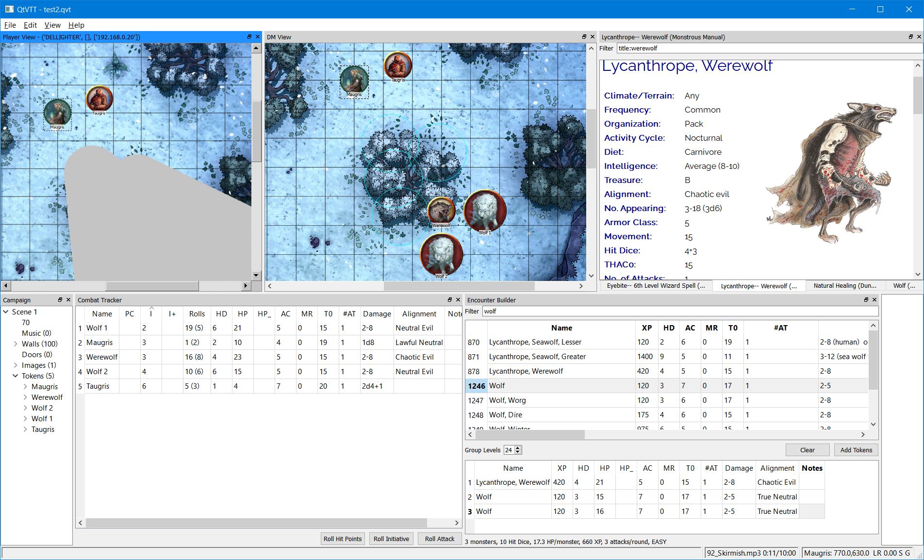Click the Werewolf token on the DM map
This screenshot has width=924, height=560.
441,210
